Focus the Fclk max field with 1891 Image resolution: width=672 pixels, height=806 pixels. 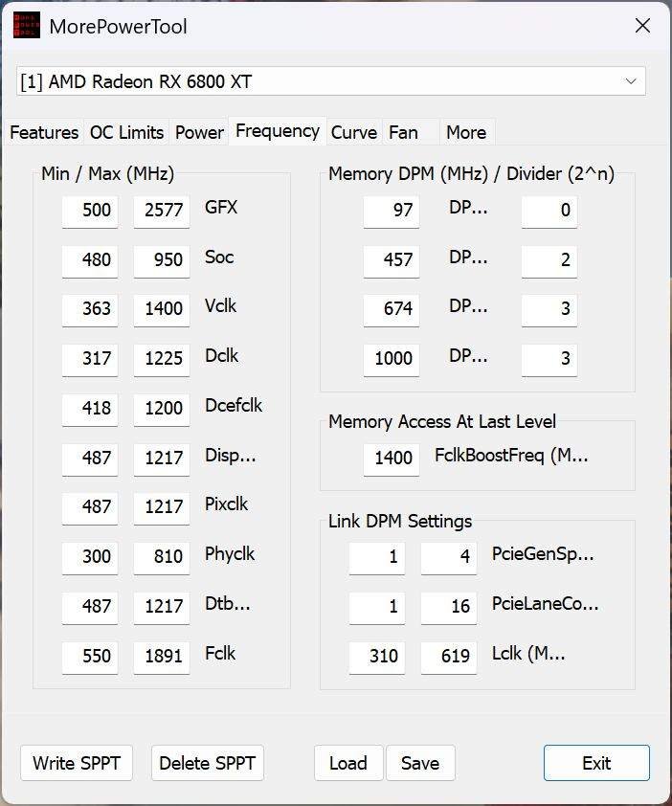click(x=162, y=656)
